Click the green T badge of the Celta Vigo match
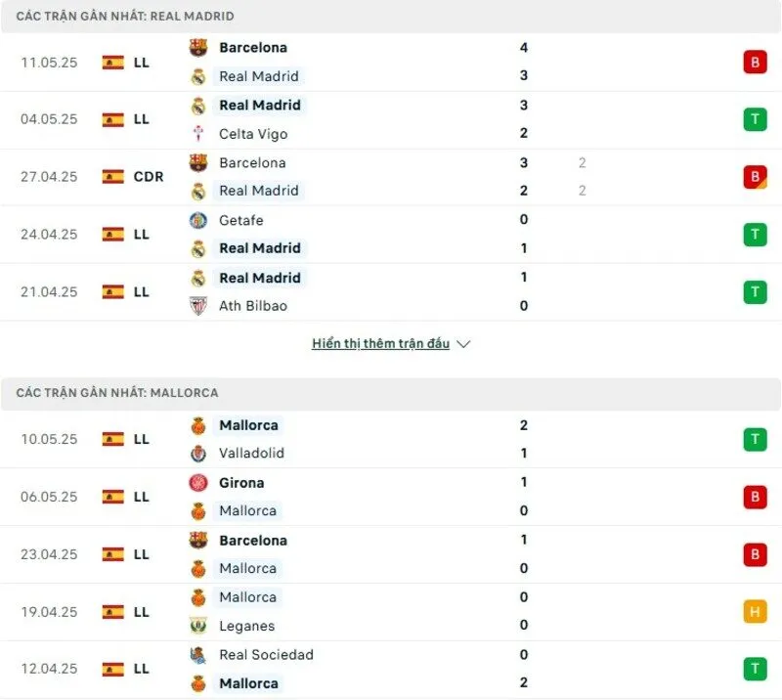Image resolution: width=782 pixels, height=700 pixels. tap(754, 118)
